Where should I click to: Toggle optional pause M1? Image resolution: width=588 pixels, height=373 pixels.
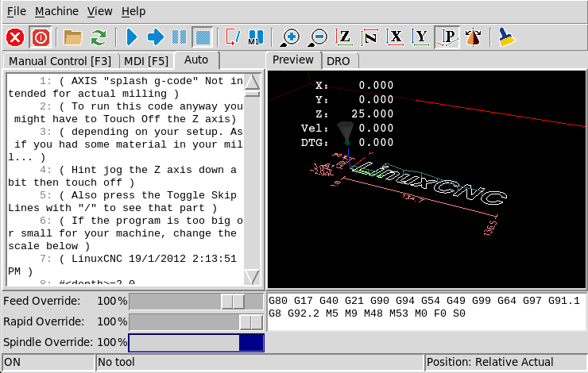[256, 37]
